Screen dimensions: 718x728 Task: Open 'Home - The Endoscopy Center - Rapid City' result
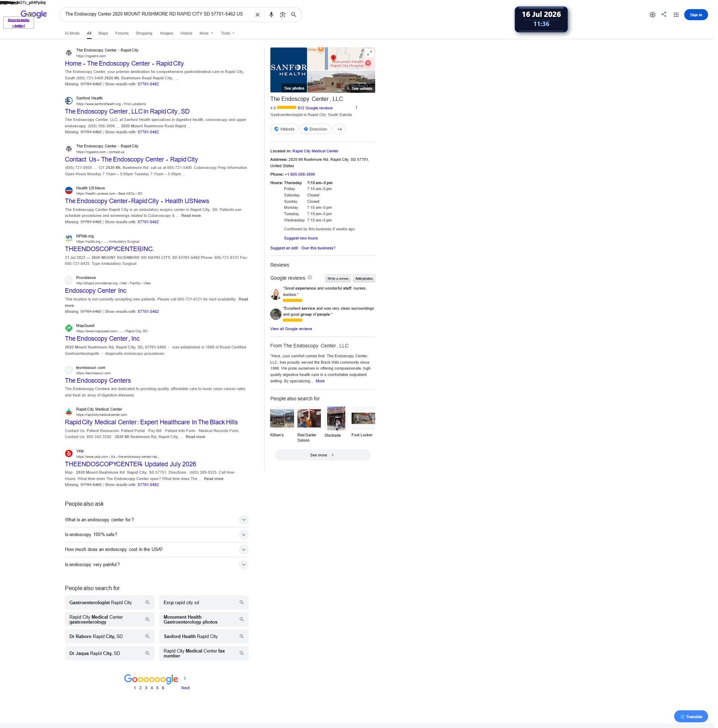124,64
